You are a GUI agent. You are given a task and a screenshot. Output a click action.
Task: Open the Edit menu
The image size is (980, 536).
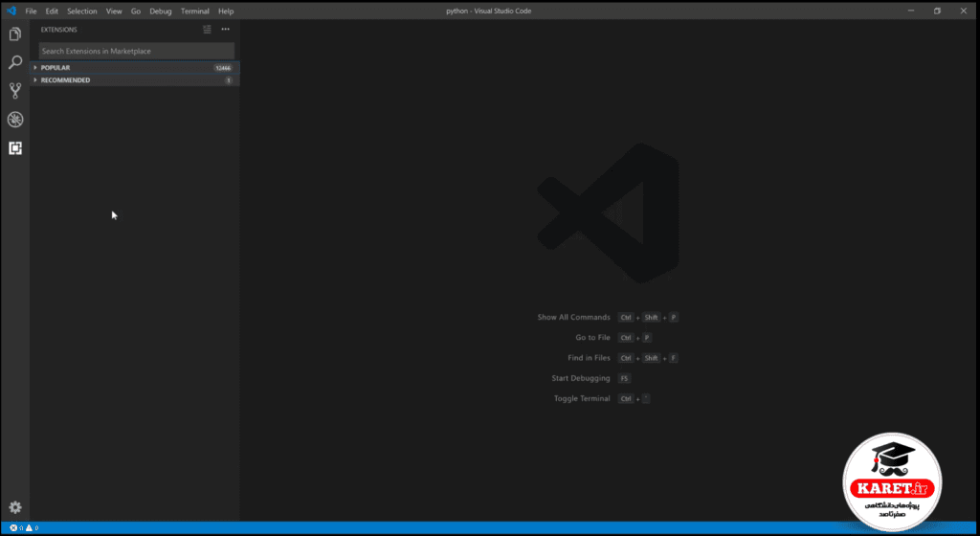point(52,11)
